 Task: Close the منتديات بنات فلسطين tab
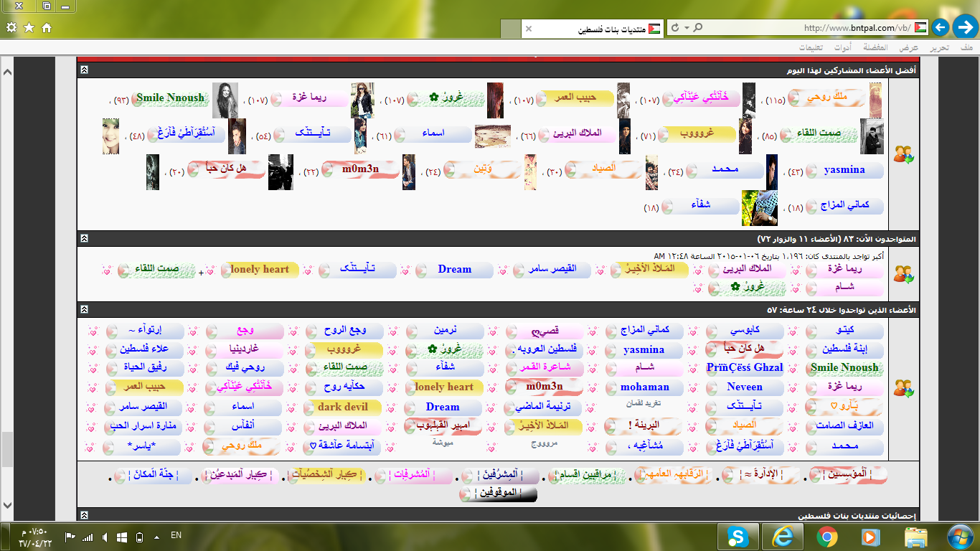(529, 29)
